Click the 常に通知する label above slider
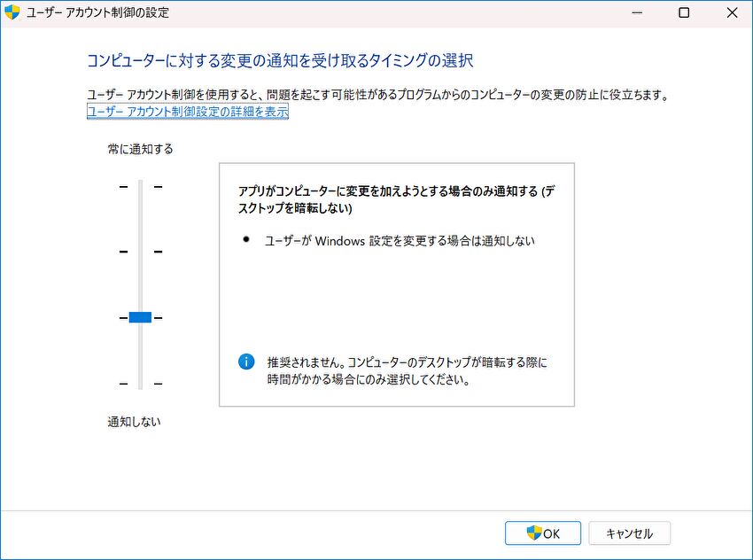The height and width of the screenshot is (560, 753). click(140, 149)
